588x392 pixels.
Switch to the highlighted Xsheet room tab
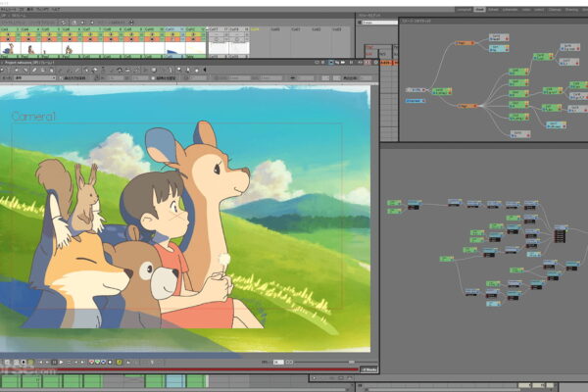click(x=479, y=10)
